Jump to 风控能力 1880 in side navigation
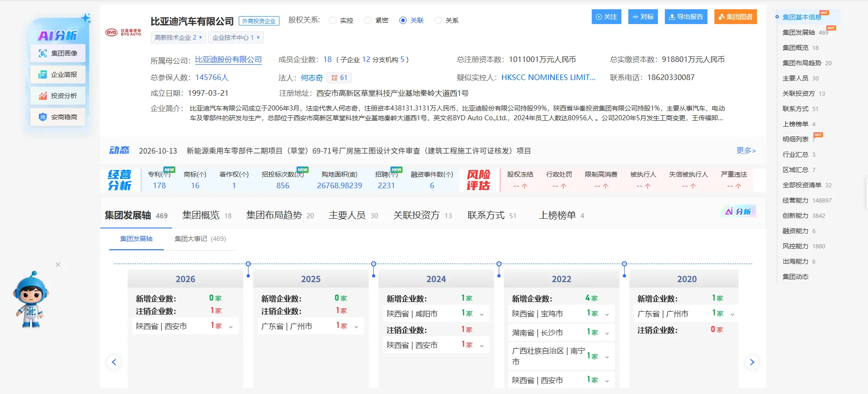This screenshot has width=868, height=394. click(x=803, y=246)
